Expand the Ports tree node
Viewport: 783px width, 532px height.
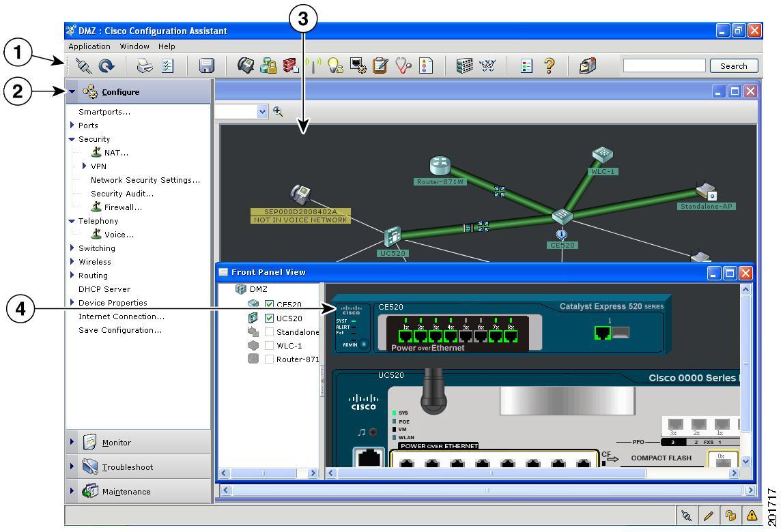(x=72, y=125)
